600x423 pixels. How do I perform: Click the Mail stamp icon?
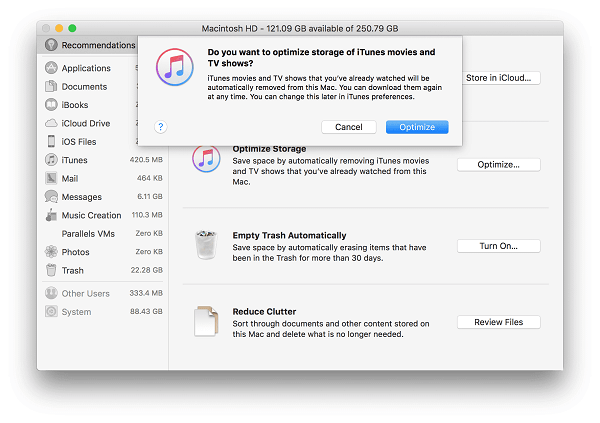pyautogui.click(x=51, y=178)
